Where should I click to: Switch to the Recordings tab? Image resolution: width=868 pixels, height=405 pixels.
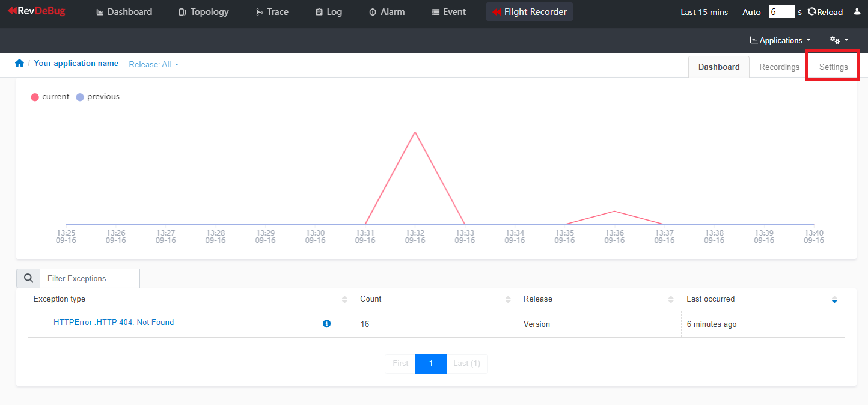[779, 67]
